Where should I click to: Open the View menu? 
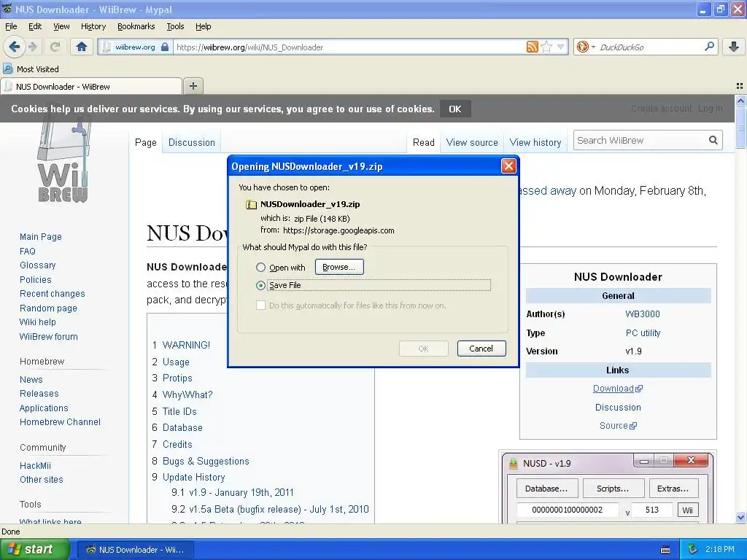[61, 26]
